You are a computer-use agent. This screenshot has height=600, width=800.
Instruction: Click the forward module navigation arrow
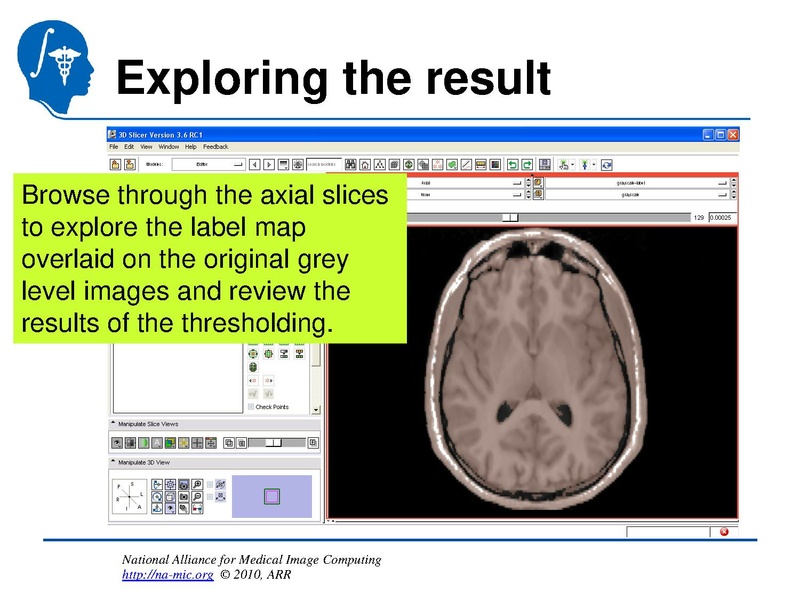coord(270,163)
